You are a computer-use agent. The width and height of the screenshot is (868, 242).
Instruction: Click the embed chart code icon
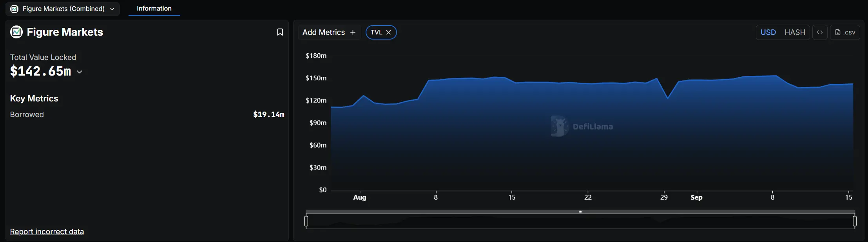tap(820, 32)
